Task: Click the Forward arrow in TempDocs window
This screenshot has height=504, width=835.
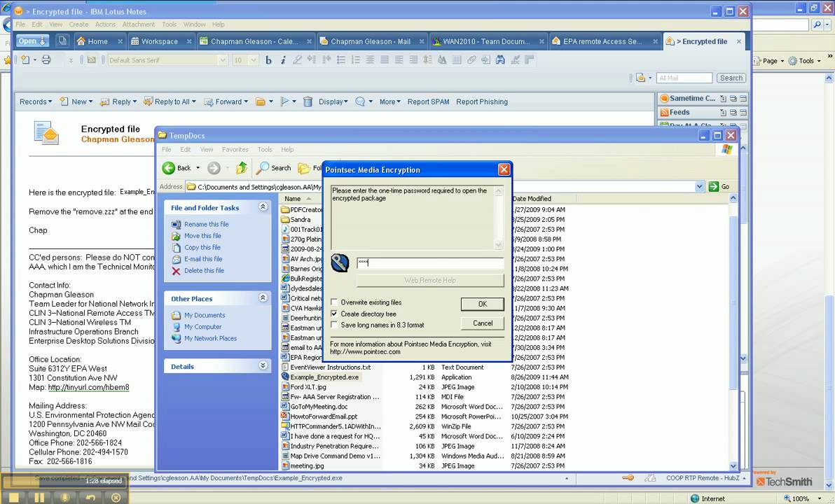Action: [214, 168]
